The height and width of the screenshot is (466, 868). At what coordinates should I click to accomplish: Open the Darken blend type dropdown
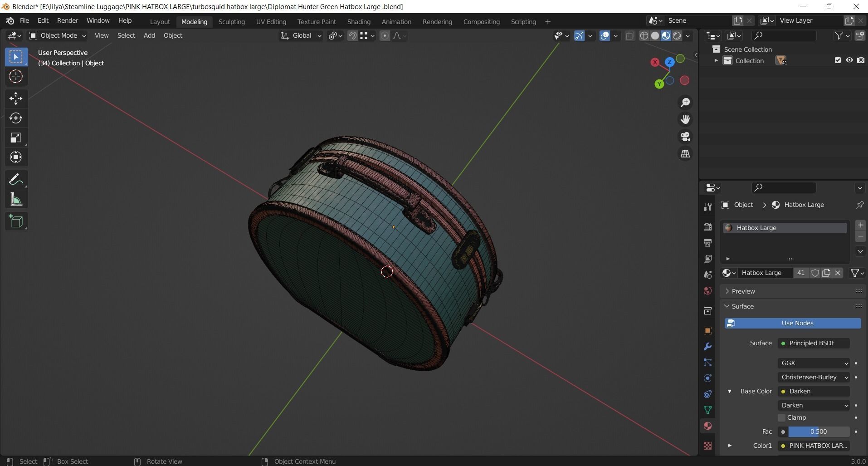pyautogui.click(x=814, y=405)
